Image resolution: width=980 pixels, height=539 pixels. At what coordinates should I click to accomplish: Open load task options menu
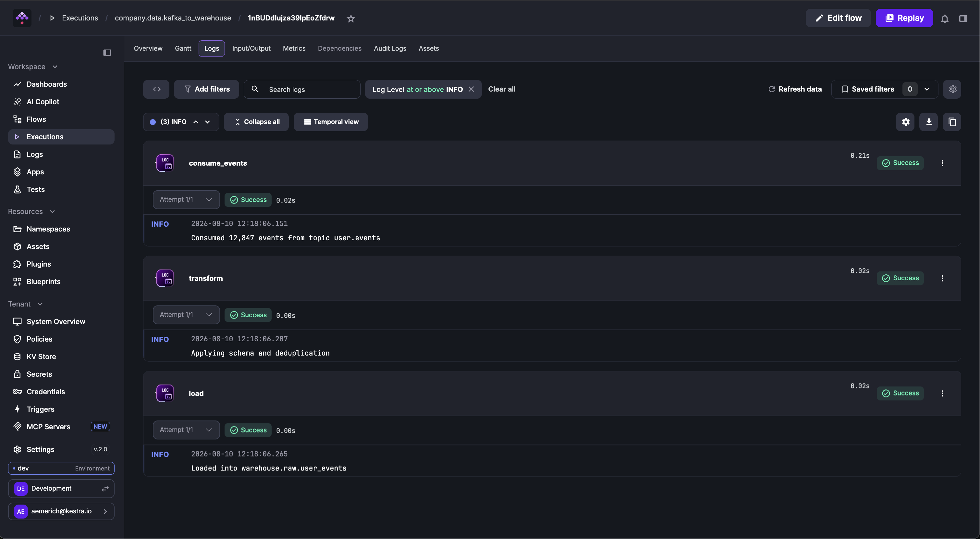[x=942, y=393]
